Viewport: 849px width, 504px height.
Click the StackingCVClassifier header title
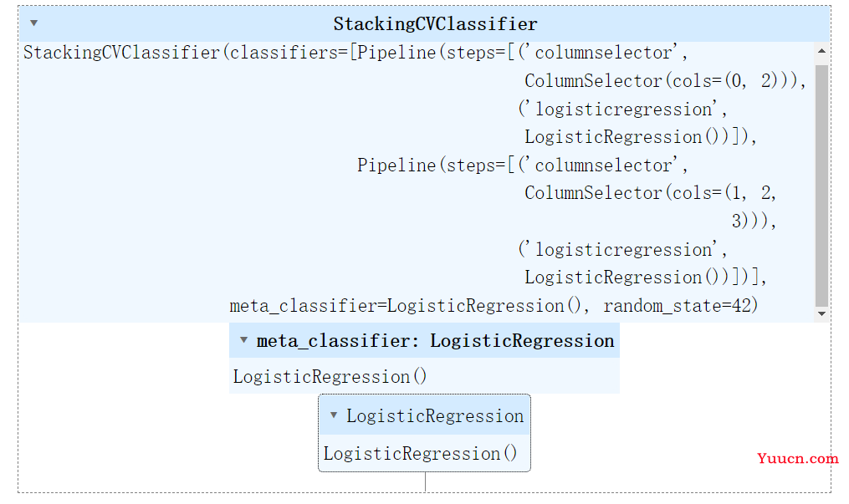(x=435, y=23)
